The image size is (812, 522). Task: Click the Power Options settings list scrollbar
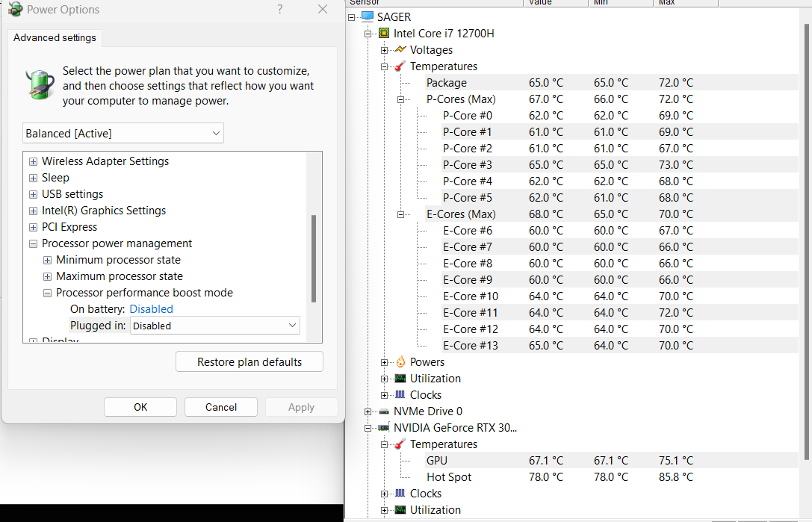click(x=313, y=258)
